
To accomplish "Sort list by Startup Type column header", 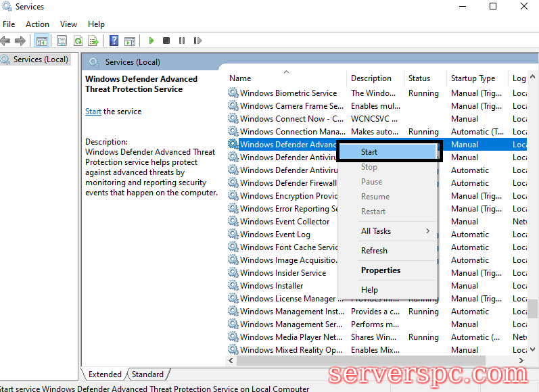I will pos(473,78).
